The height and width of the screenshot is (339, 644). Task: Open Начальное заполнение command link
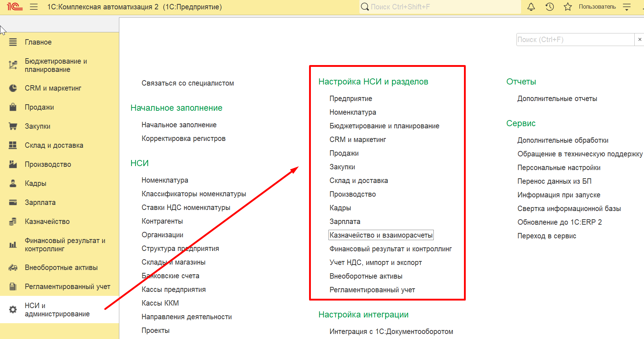pyautogui.click(x=179, y=125)
